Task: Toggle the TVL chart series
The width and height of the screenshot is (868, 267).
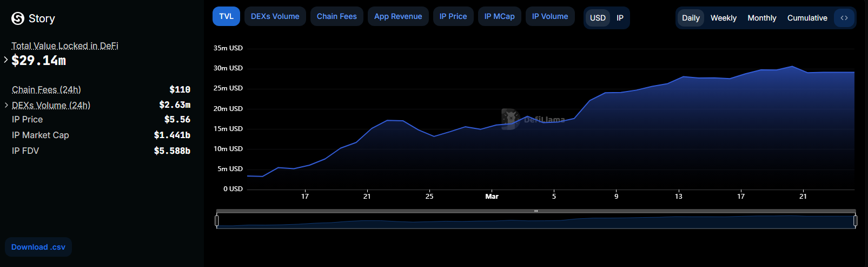Action: (x=226, y=16)
